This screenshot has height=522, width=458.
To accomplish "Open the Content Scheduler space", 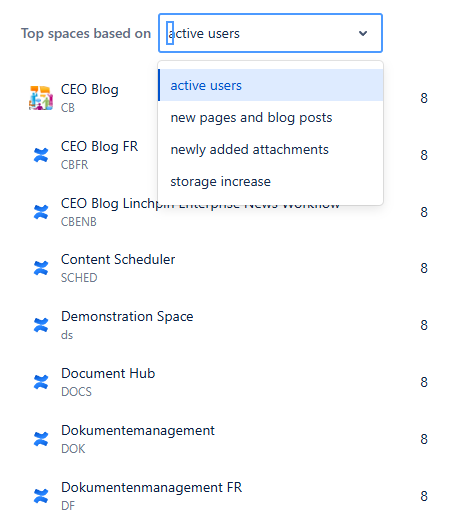I will (118, 259).
